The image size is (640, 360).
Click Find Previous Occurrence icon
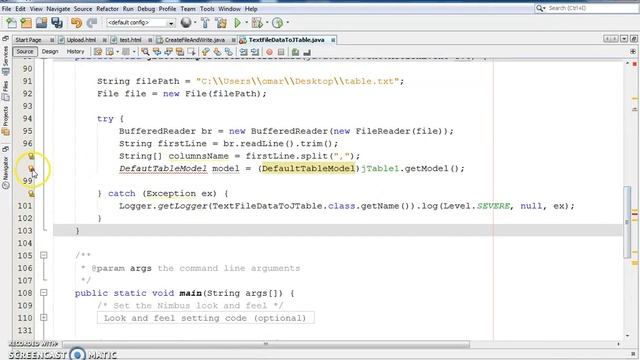click(x=157, y=52)
